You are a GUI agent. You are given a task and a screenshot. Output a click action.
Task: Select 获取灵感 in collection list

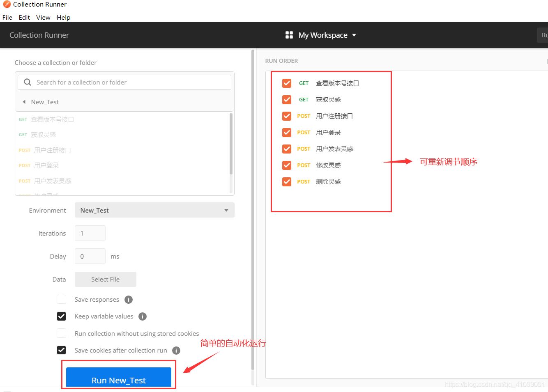(43, 135)
